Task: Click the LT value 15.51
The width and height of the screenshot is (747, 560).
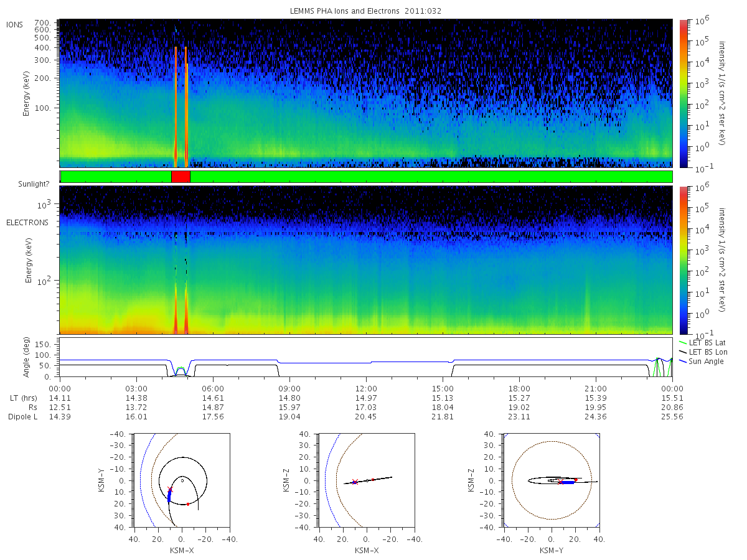Action: (672, 397)
